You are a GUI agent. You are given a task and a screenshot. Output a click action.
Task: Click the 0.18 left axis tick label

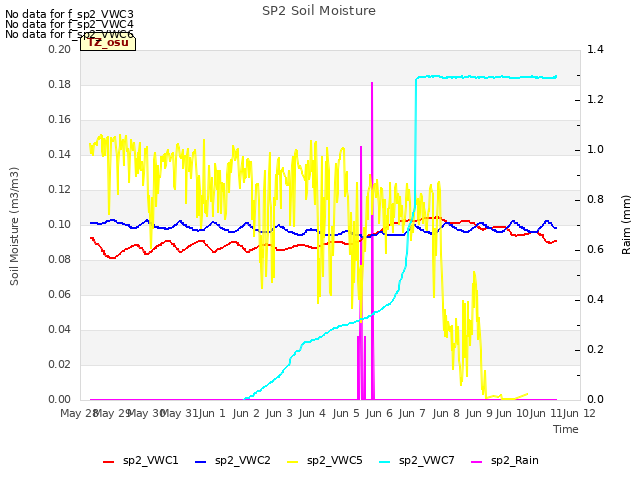59,84
